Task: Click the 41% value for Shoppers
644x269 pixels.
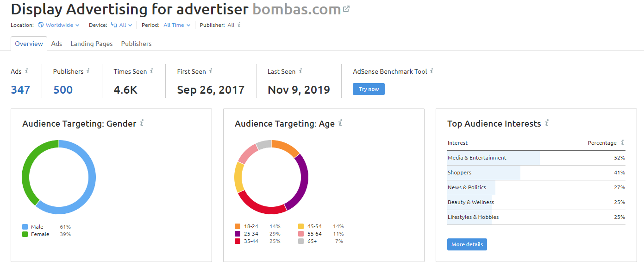Action: pos(619,173)
